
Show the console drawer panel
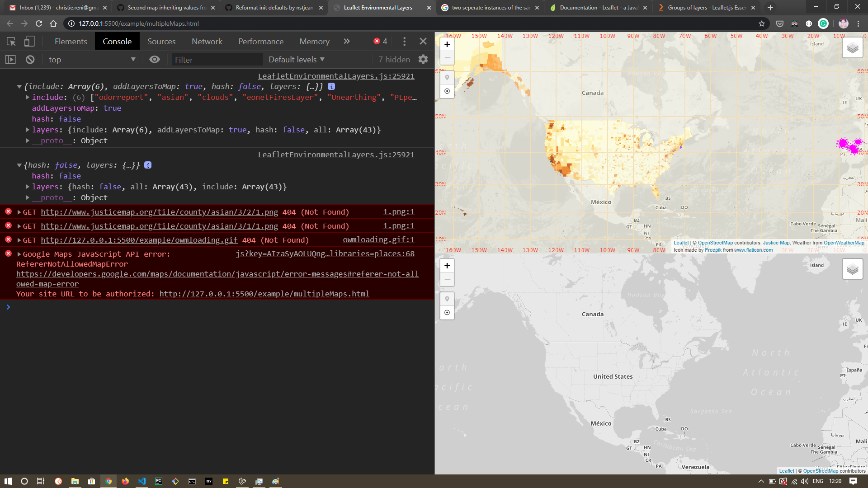click(10, 59)
